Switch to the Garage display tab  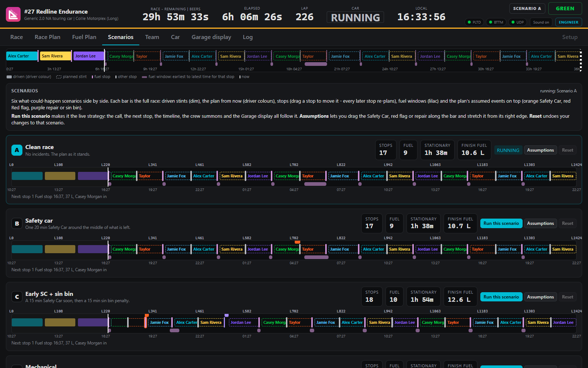(211, 37)
